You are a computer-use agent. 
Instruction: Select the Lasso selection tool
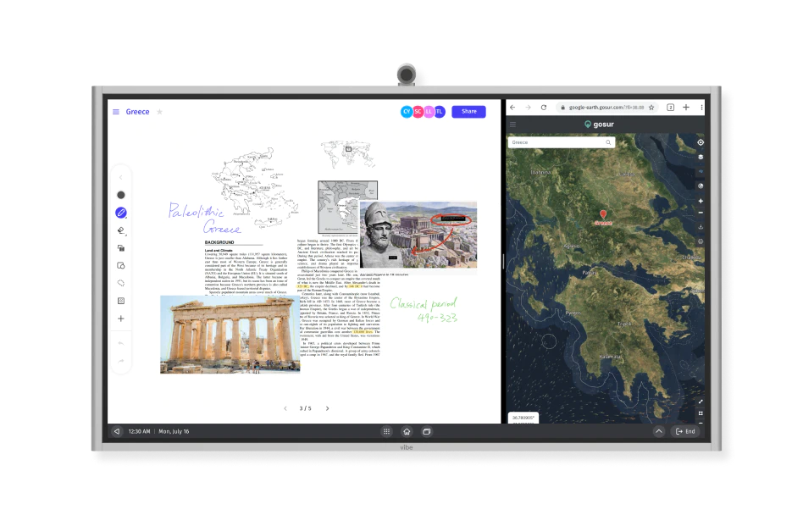click(120, 283)
